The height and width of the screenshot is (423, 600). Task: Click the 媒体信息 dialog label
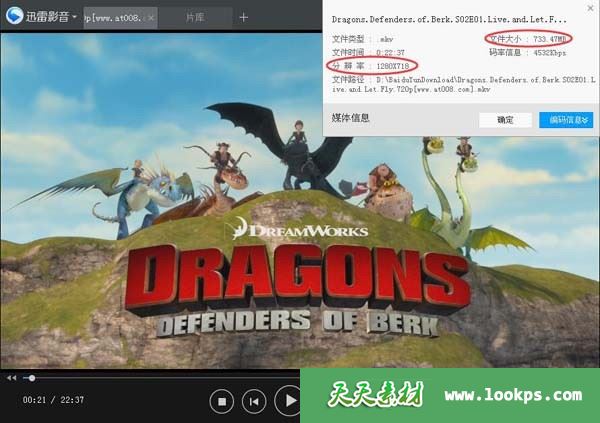click(x=351, y=118)
